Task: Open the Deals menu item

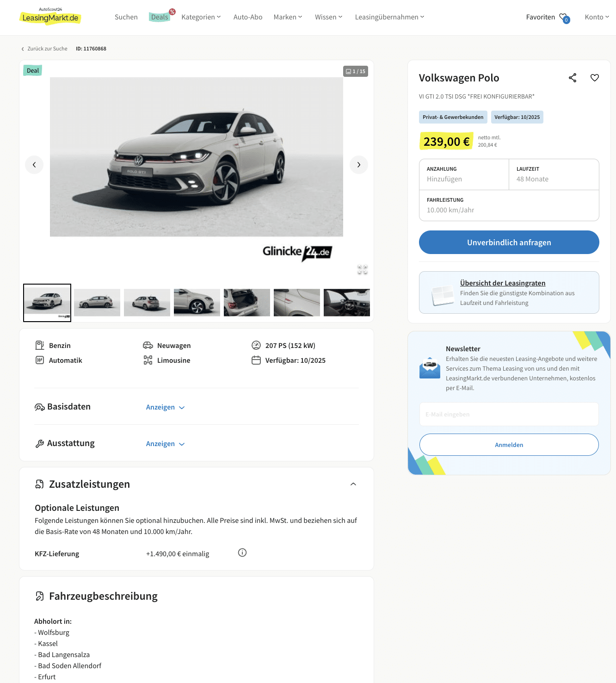Action: [x=160, y=17]
